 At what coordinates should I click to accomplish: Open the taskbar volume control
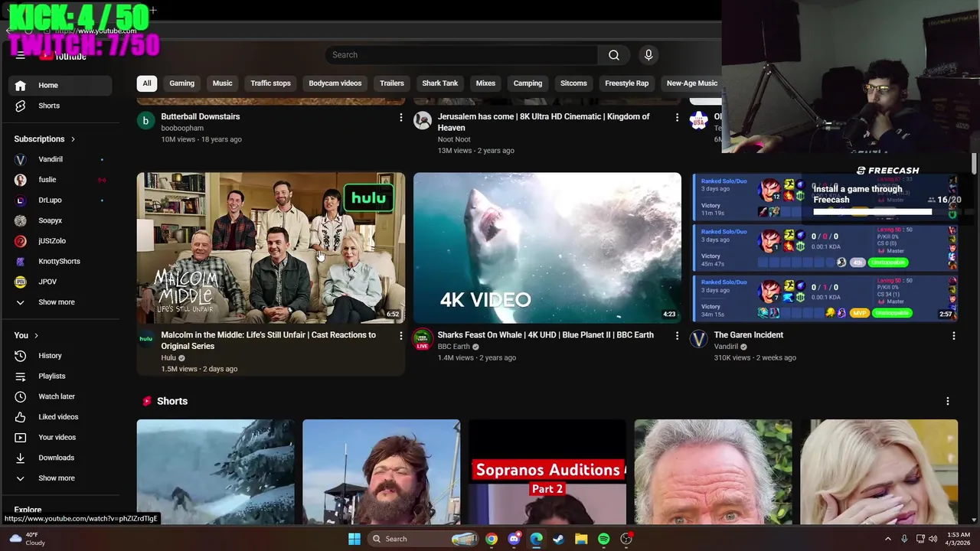[933, 539]
